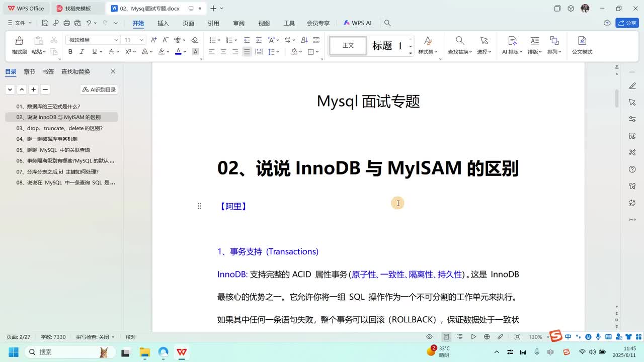
Task: Toggle bold formatting
Action: pyautogui.click(x=70, y=52)
